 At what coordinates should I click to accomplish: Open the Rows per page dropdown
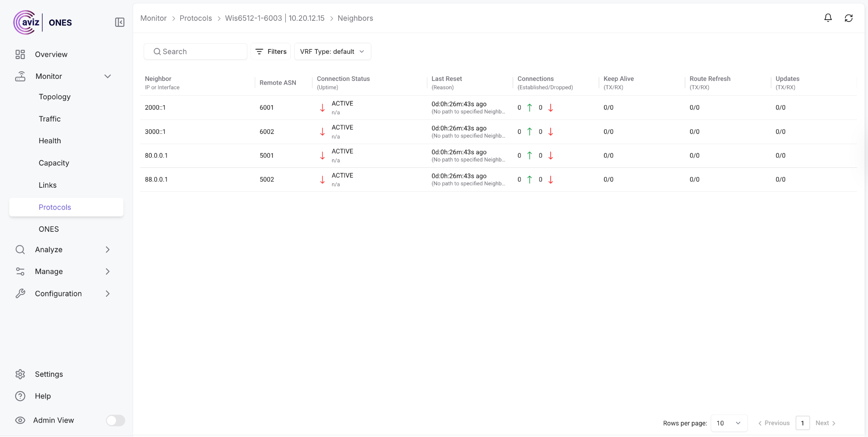[728, 423]
